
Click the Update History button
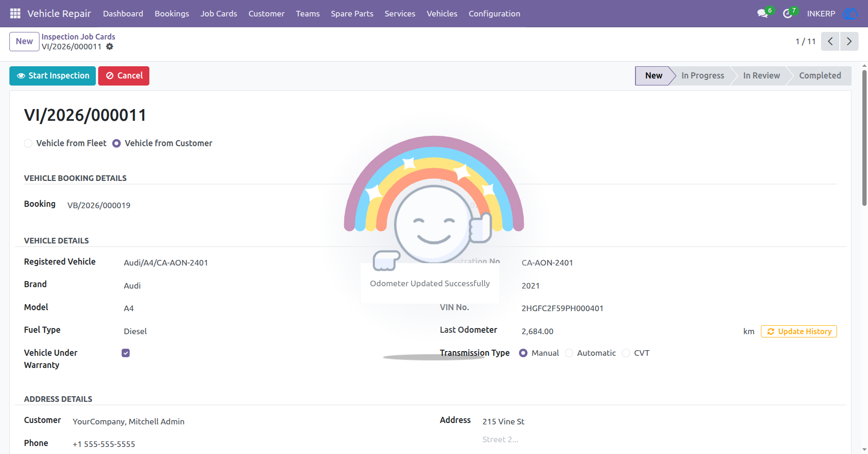[798, 331]
